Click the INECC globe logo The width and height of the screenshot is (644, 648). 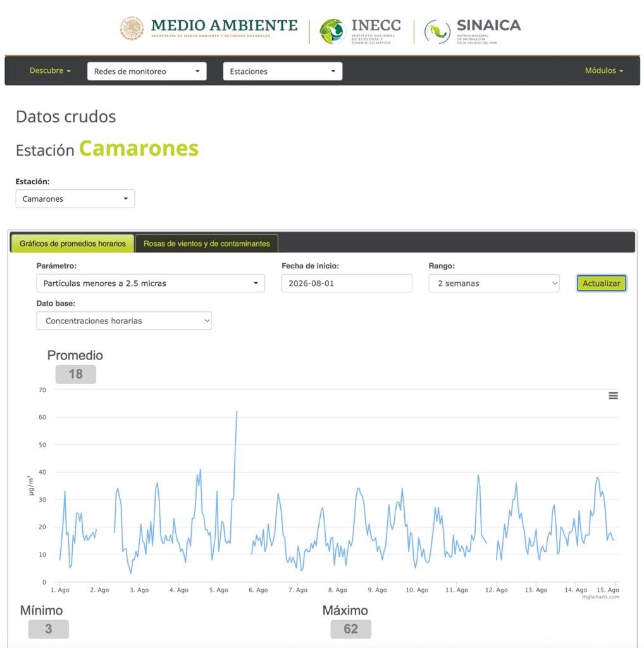click(x=333, y=32)
